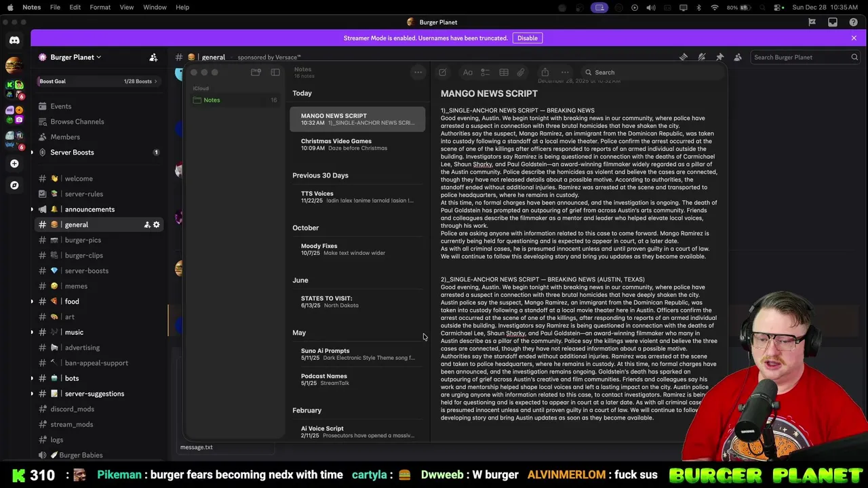The height and width of the screenshot is (488, 868).
Task: Toggle Notes sidebar visibility
Action: coord(275,73)
